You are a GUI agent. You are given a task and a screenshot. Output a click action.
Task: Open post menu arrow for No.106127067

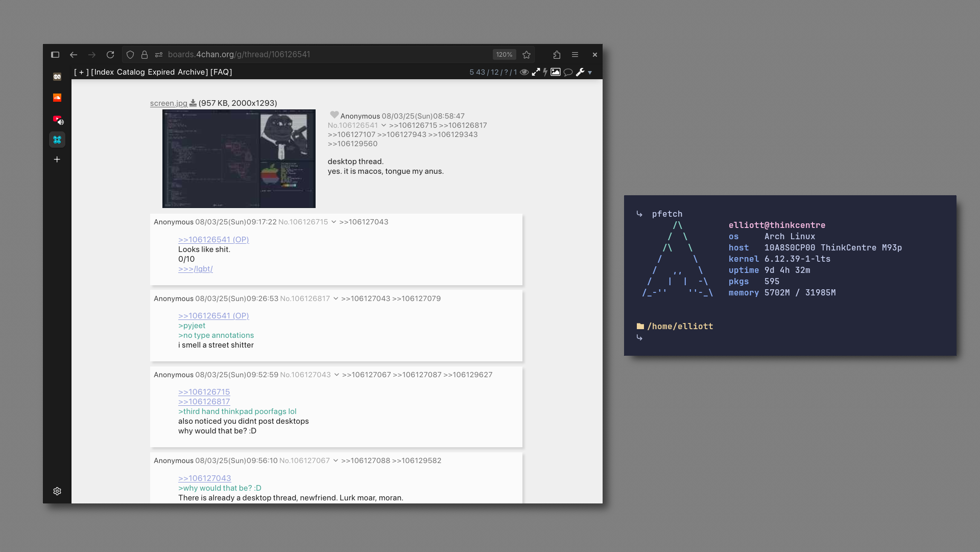pyautogui.click(x=336, y=461)
